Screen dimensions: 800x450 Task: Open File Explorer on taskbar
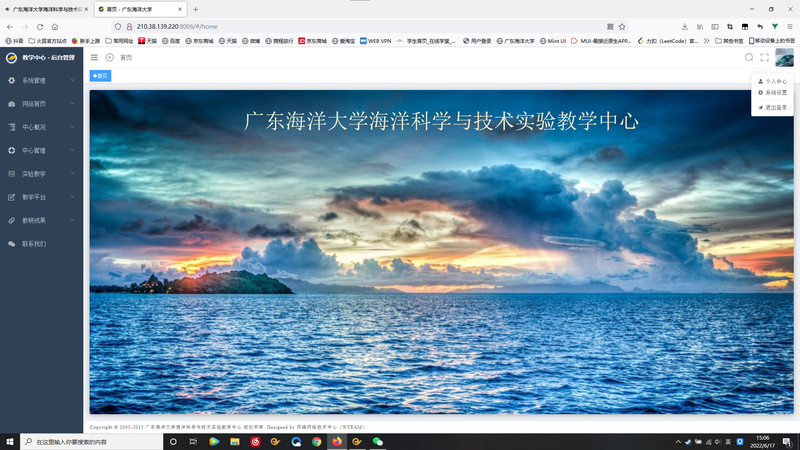(x=235, y=442)
